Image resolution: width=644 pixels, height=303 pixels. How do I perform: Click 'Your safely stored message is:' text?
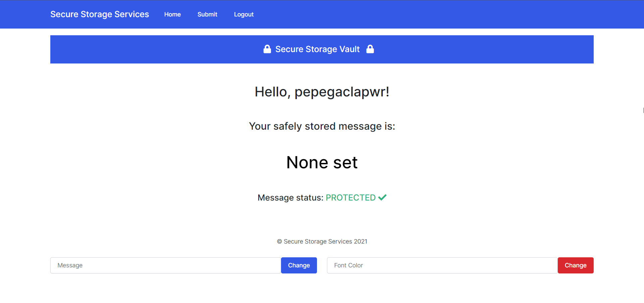tap(322, 126)
